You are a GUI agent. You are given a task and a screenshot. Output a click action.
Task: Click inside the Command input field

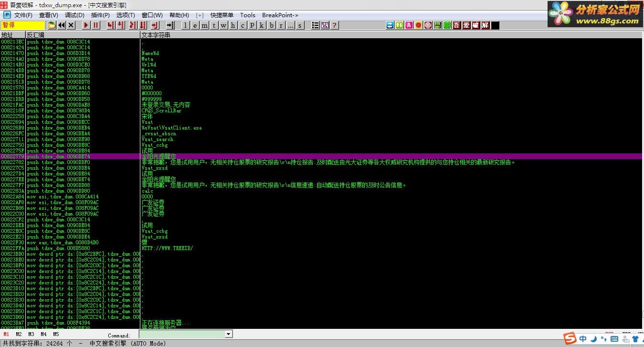click(x=182, y=334)
